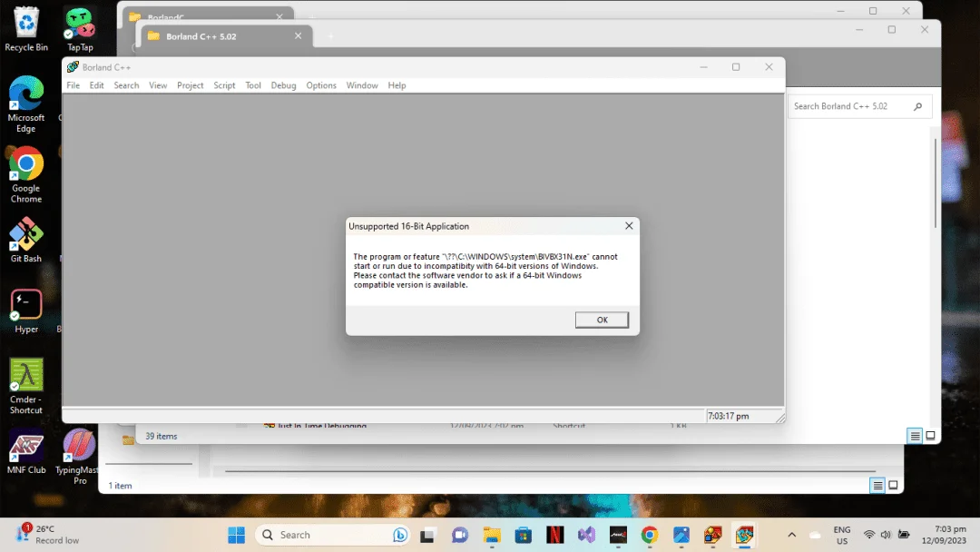Open the Window menu in Borland C++
This screenshot has height=552, width=980.
(362, 85)
